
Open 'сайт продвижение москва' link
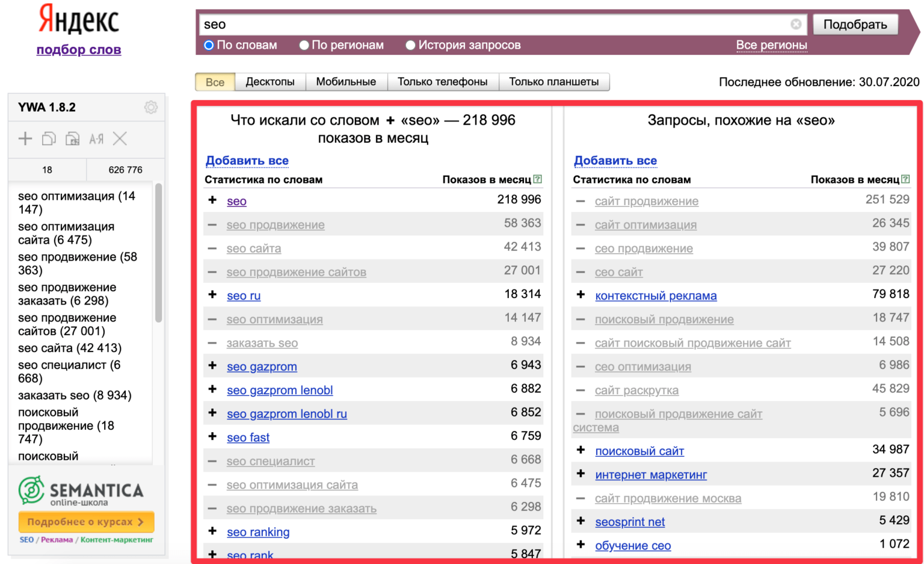668,498
